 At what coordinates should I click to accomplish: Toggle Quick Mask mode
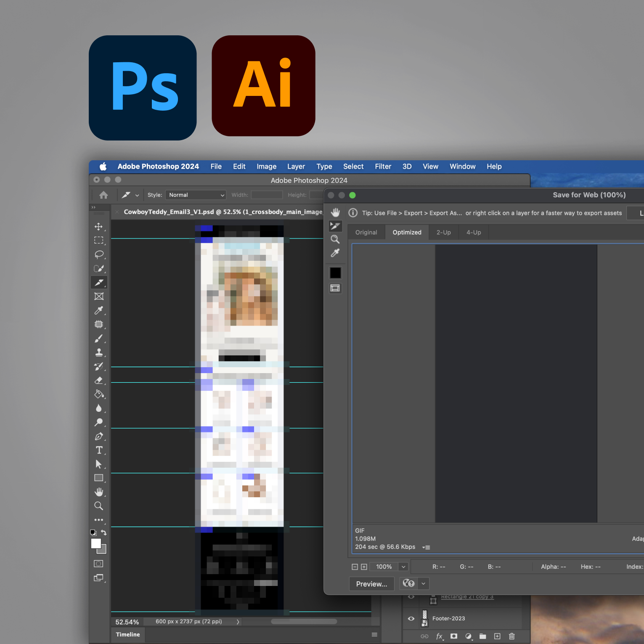tap(99, 564)
